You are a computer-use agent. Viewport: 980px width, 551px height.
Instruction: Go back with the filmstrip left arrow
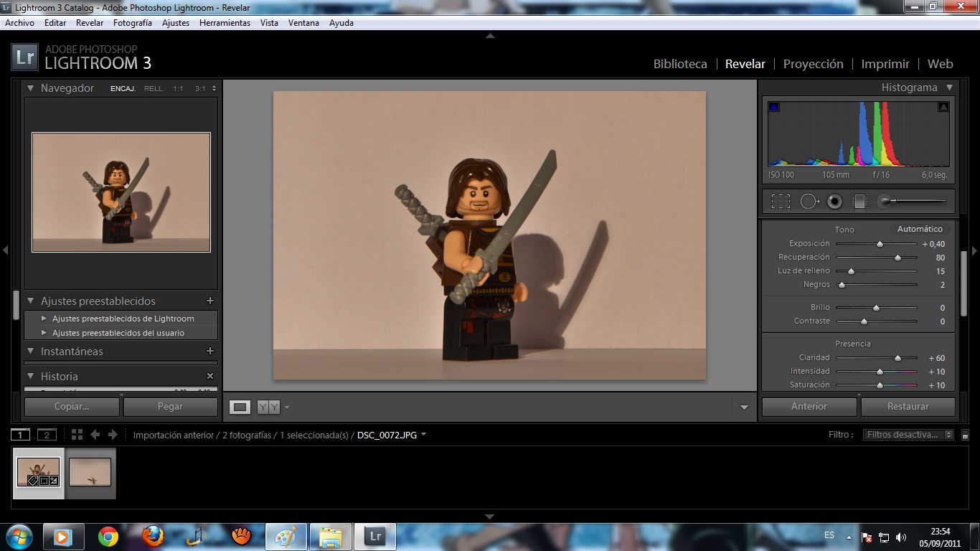95,435
